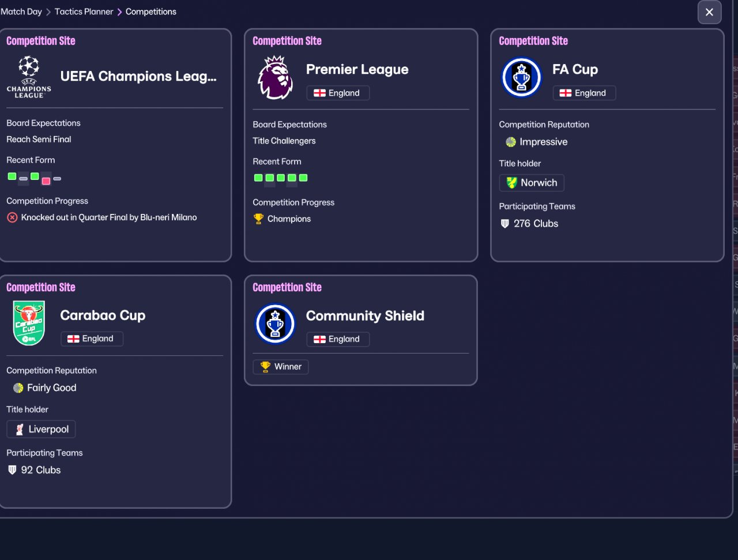Click the knocked out red X icon

tap(12, 217)
